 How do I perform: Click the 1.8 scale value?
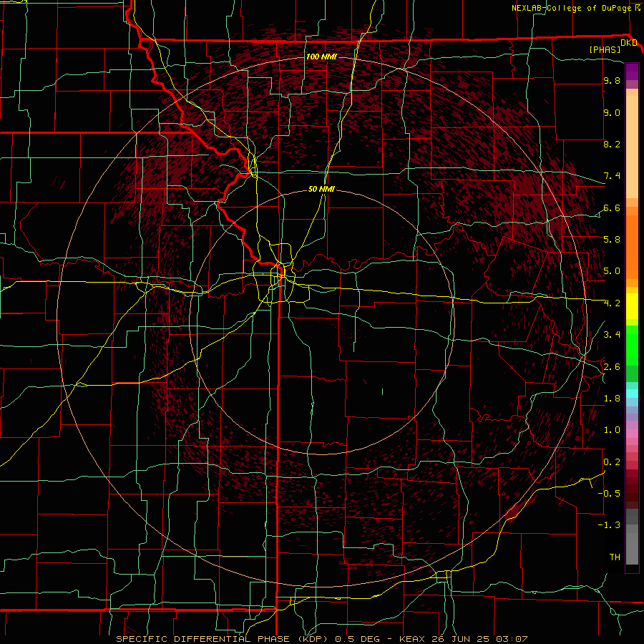pyautogui.click(x=612, y=399)
